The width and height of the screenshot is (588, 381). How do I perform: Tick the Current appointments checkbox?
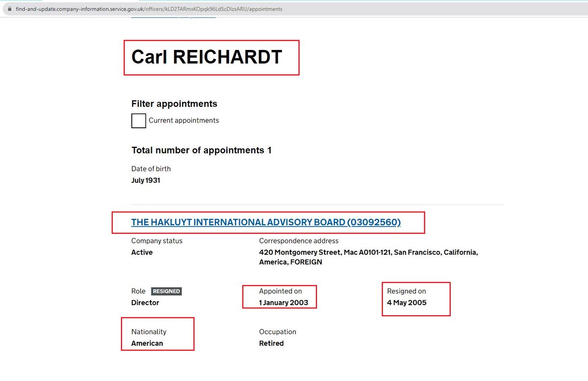139,120
